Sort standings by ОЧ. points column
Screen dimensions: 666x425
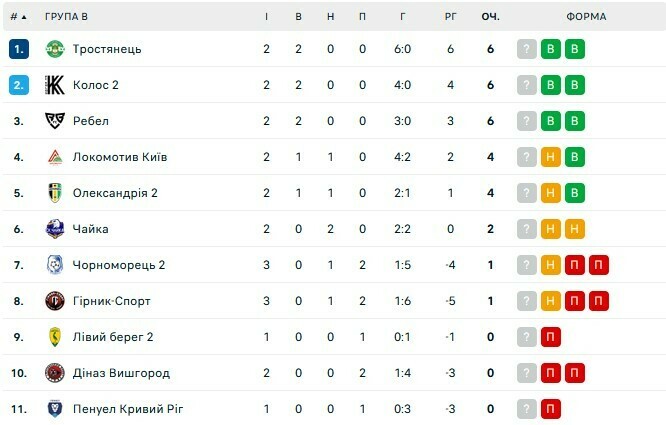tap(490, 17)
